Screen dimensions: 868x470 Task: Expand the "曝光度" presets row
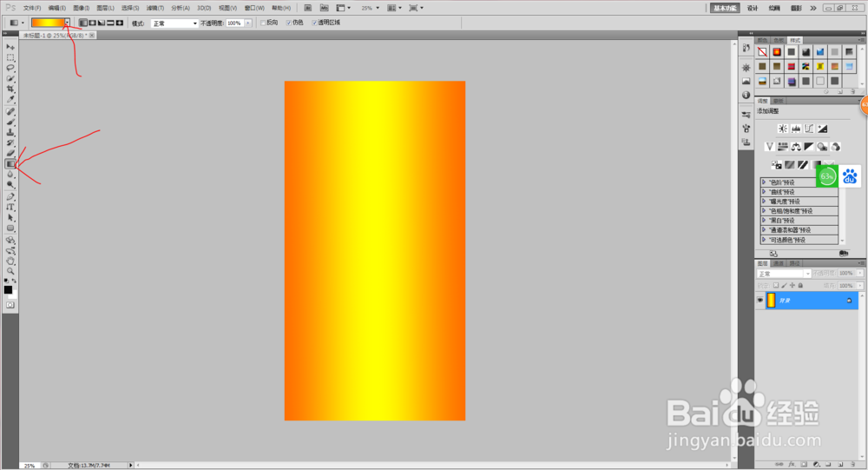coord(799,202)
